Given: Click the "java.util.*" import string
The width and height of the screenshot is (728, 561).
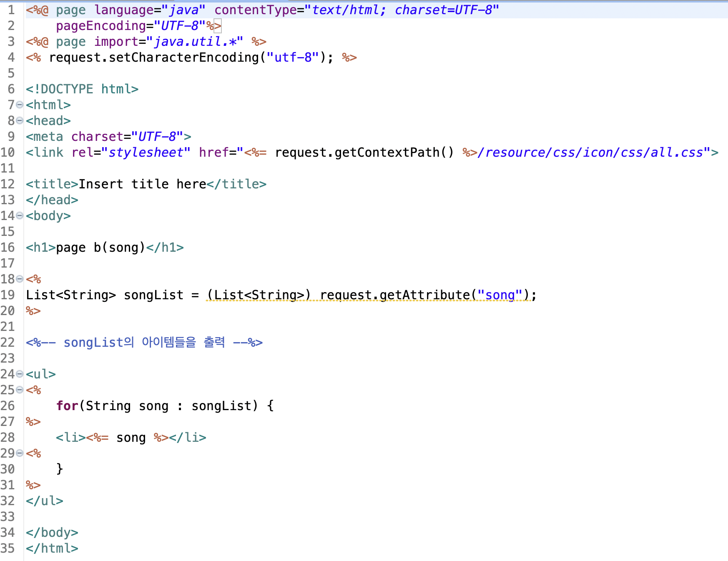Looking at the screenshot, I should [x=195, y=42].
